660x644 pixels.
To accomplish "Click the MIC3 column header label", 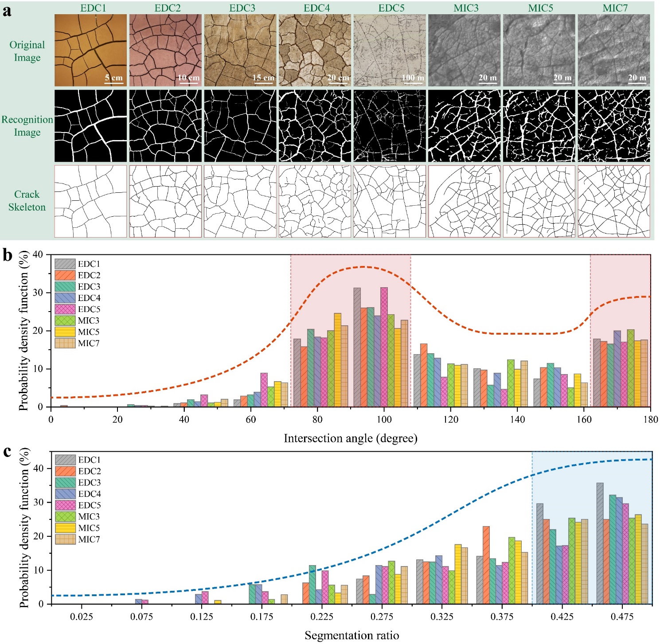I will 466,8.
